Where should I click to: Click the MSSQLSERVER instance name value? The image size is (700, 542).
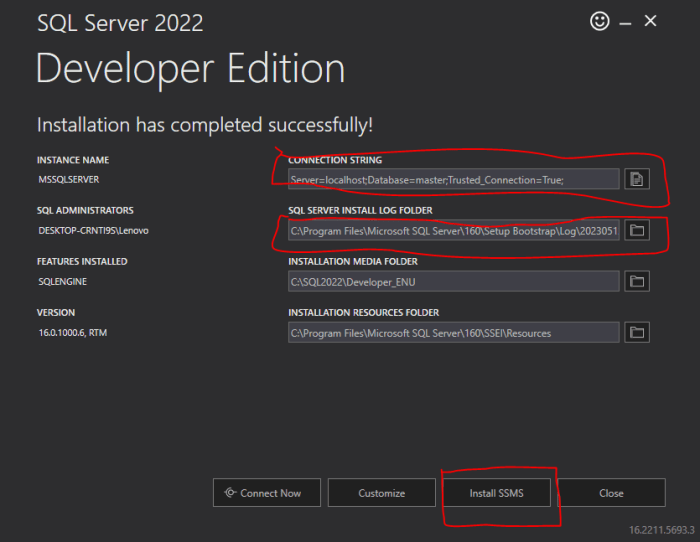69,179
